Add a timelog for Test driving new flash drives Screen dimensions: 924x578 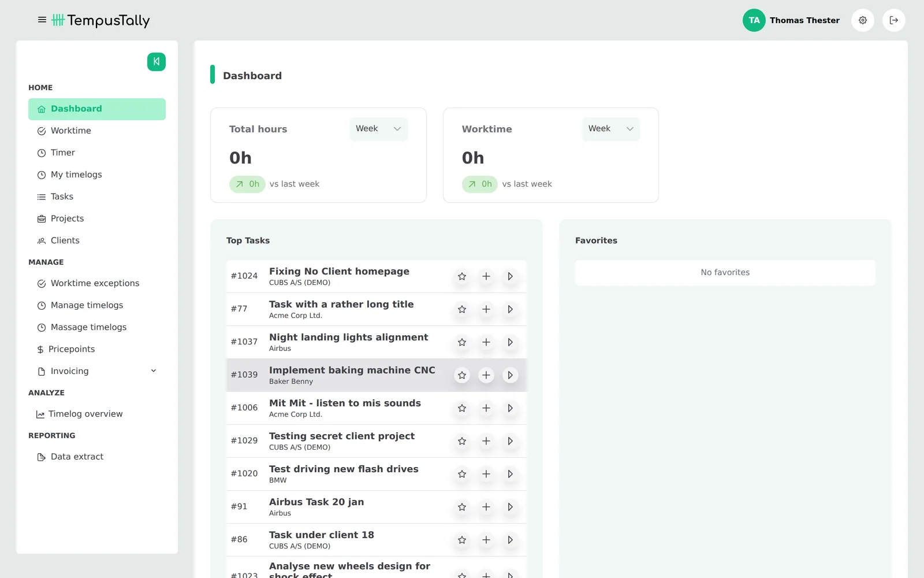[486, 474]
